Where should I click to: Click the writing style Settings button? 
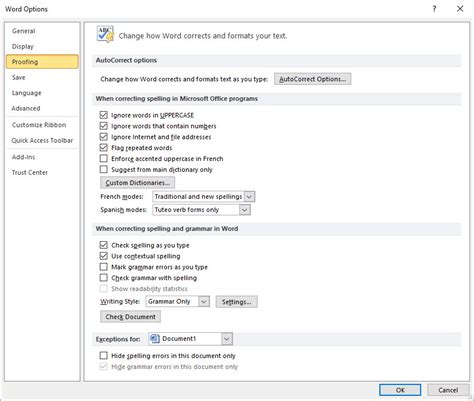[x=237, y=302]
